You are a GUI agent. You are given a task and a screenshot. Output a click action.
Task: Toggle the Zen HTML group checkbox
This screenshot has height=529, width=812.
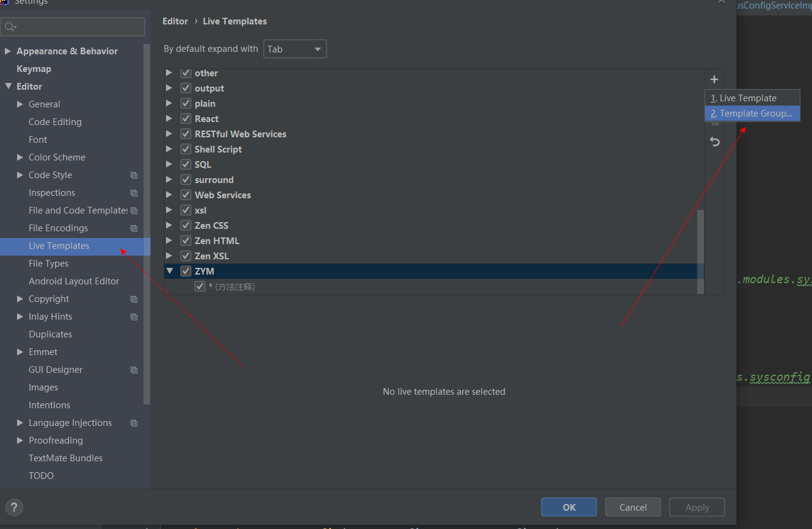click(186, 241)
